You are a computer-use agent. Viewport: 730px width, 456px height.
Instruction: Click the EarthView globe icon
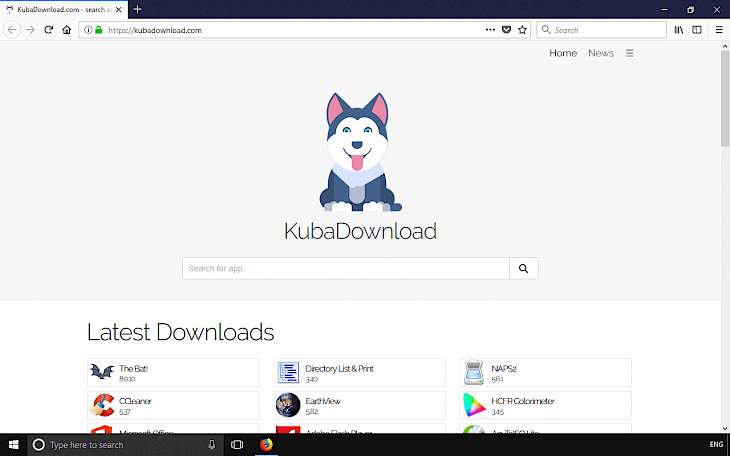[x=288, y=405]
